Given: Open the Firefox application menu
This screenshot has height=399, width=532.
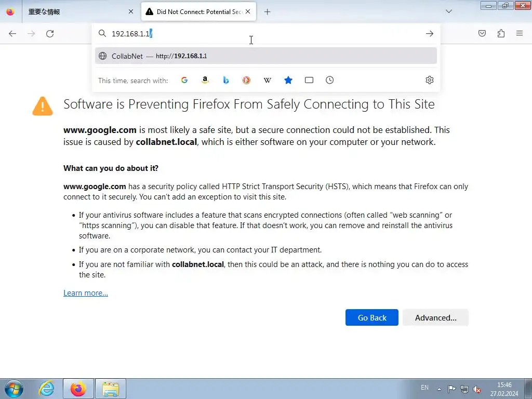Looking at the screenshot, I should coord(520,33).
